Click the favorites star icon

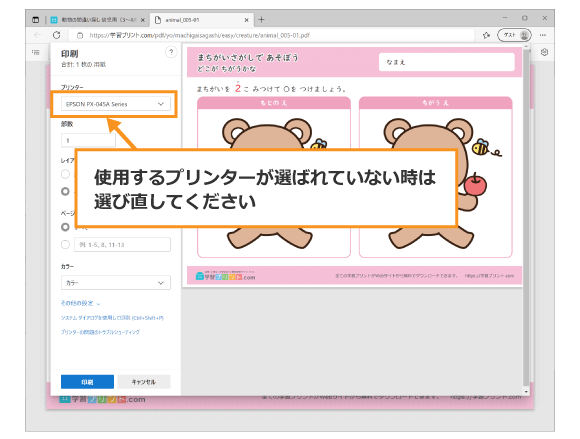coord(486,35)
